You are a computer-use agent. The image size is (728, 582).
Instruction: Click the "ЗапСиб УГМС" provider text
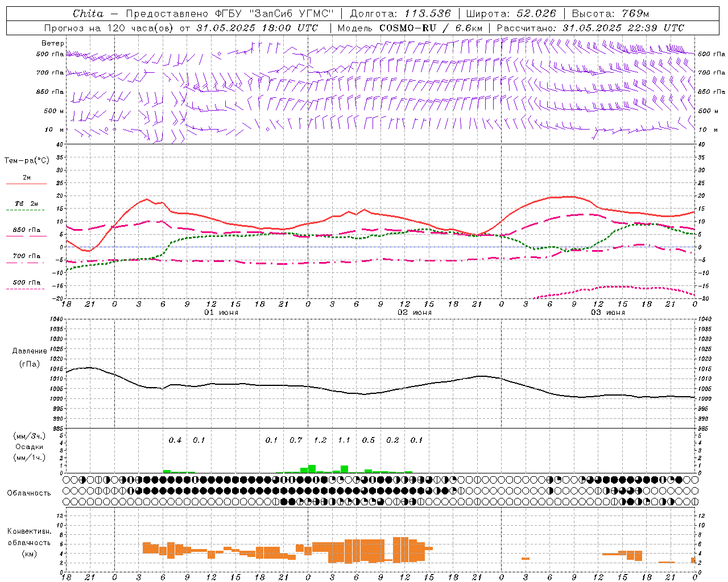tap(293, 14)
